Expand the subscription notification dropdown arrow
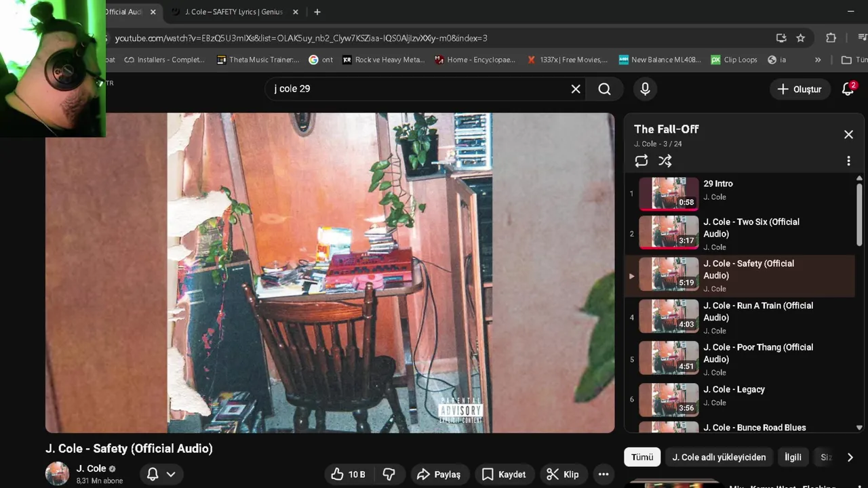Viewport: 868px width, 488px height. click(171, 474)
